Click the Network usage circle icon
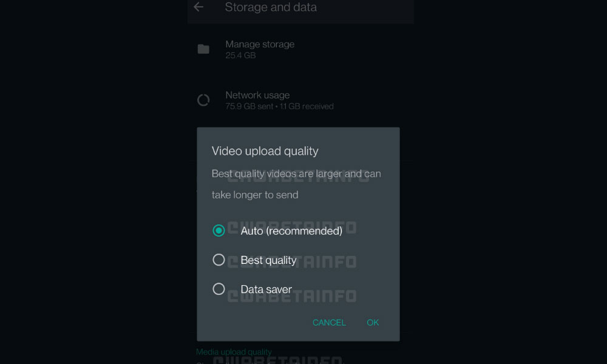The image size is (607, 364). tap(203, 100)
